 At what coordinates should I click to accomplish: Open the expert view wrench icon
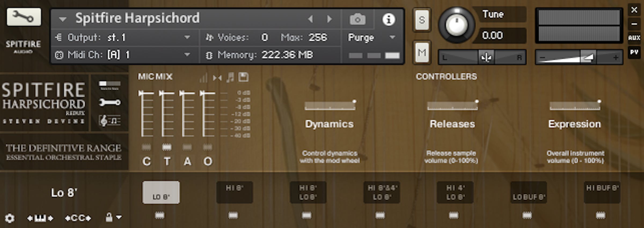(x=110, y=102)
